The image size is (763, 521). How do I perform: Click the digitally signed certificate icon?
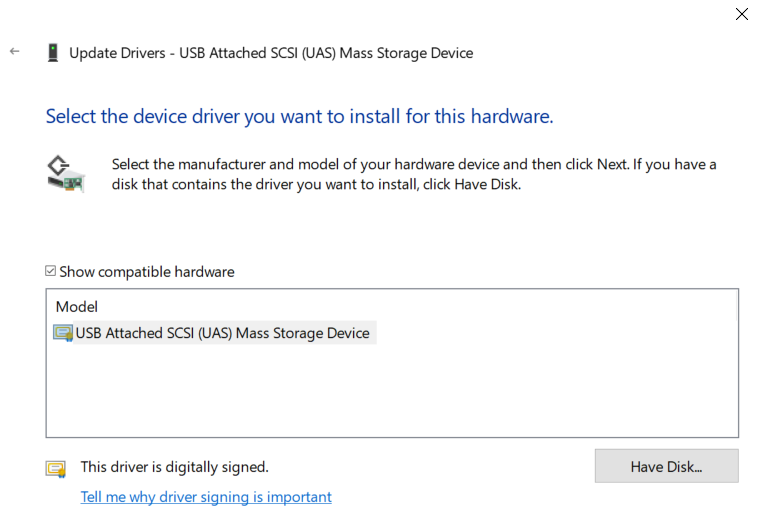tap(56, 468)
